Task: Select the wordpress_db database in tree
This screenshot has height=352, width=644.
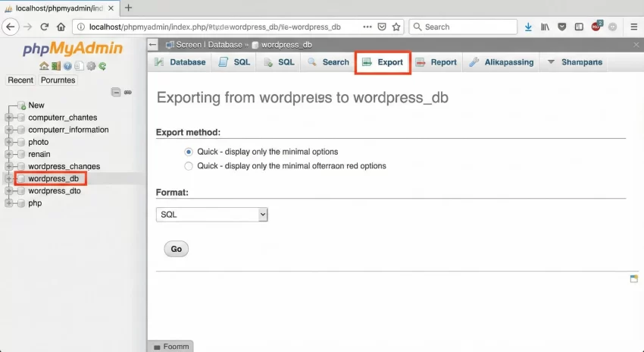Action: 53,179
